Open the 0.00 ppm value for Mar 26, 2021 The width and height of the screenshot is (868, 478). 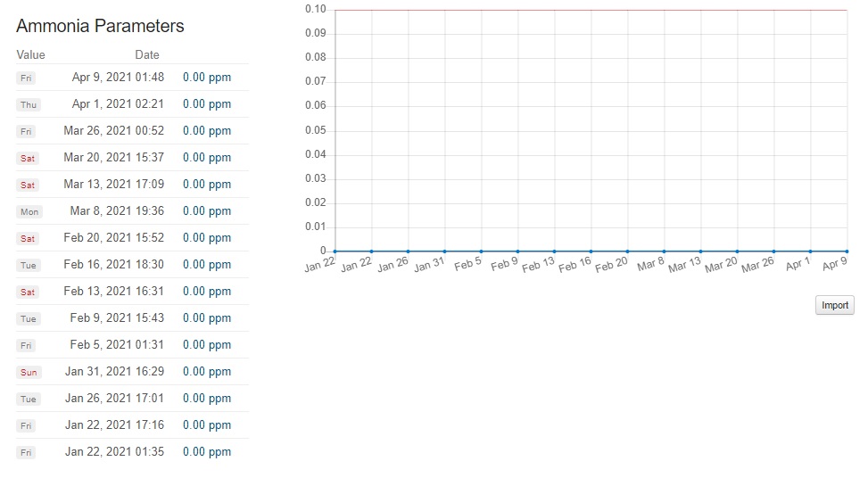pyautogui.click(x=207, y=130)
